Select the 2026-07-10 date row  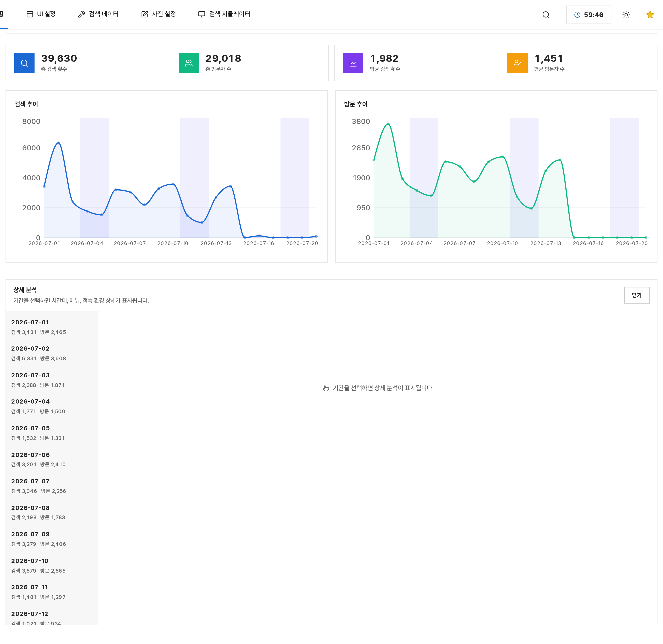[x=52, y=565]
